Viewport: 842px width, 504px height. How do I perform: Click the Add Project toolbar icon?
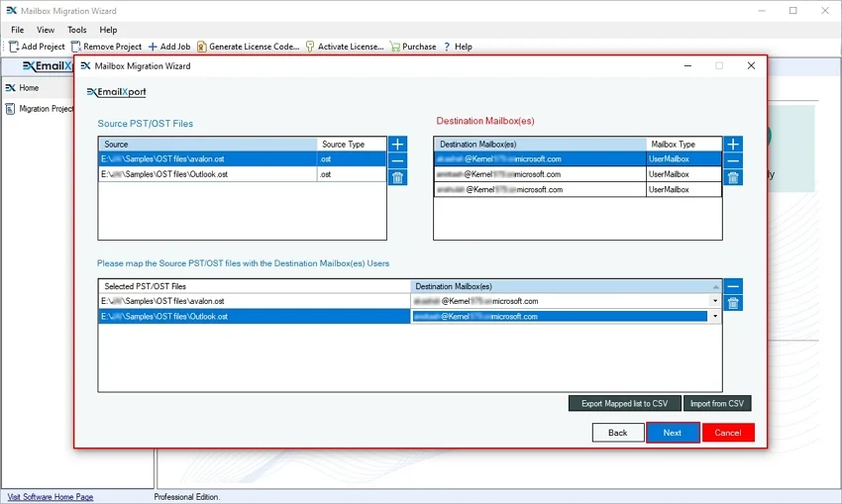[37, 47]
